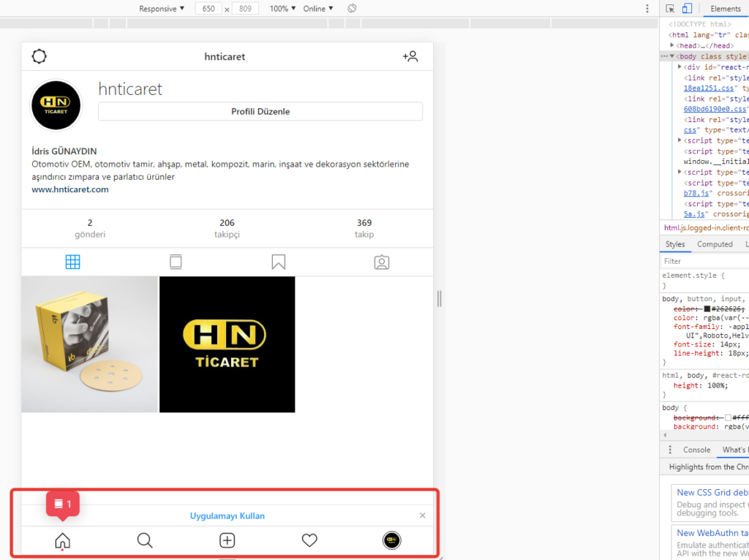The width and height of the screenshot is (749, 560).
Task: Click the discover people icon
Action: (x=410, y=56)
